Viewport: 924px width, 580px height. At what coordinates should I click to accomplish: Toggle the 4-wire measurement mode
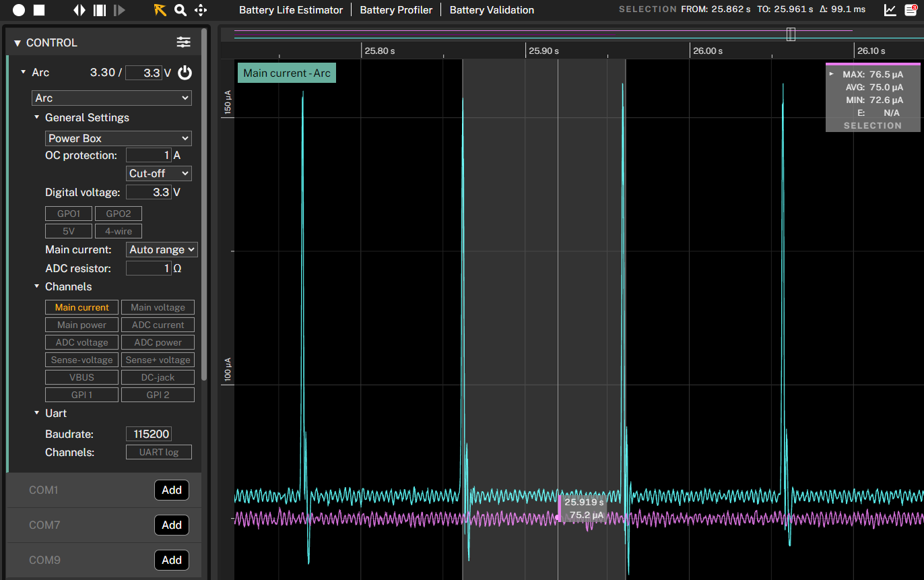118,231
